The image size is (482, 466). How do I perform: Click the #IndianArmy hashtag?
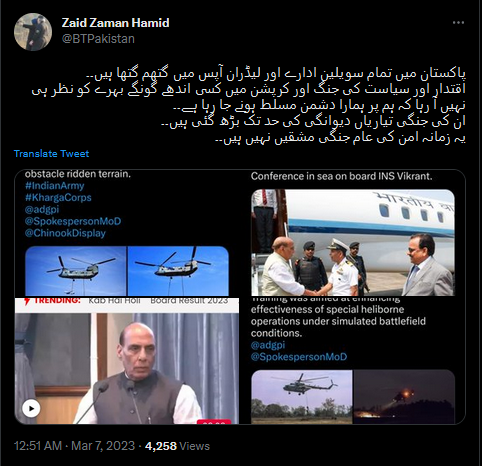tap(55, 186)
